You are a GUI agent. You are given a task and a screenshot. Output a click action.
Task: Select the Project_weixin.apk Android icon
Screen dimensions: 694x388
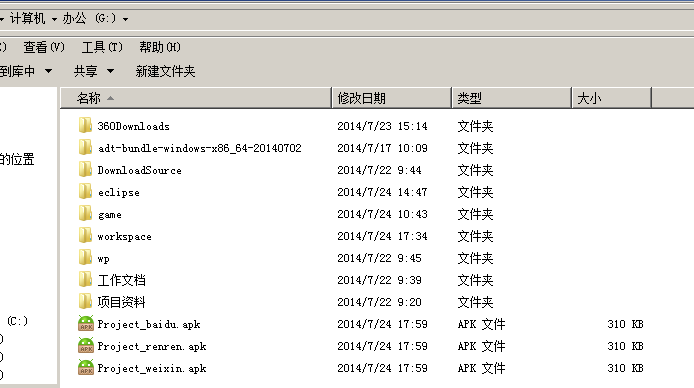click(86, 368)
